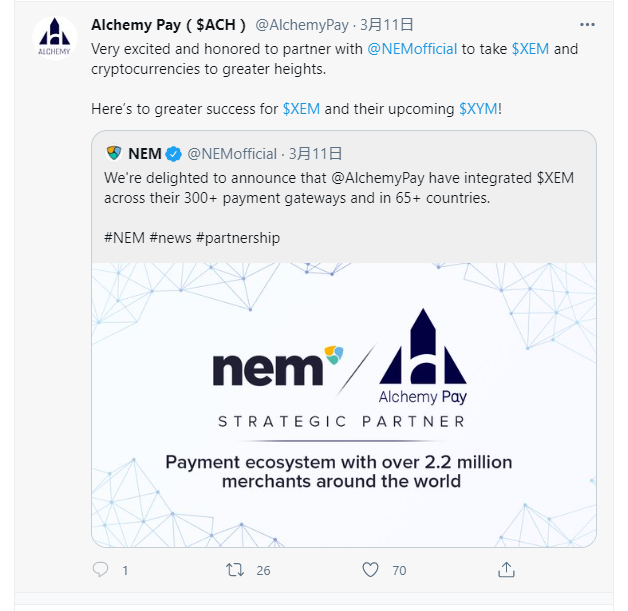The image size is (628, 611).
Task: Click the #NEM #news #partnership hashtags line
Action: click(192, 238)
